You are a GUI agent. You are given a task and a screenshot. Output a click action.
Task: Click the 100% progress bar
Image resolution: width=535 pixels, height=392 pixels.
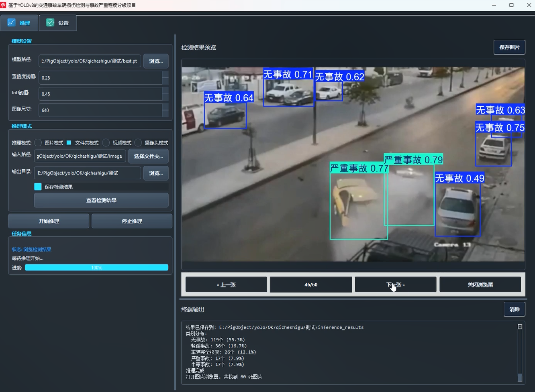coord(96,268)
